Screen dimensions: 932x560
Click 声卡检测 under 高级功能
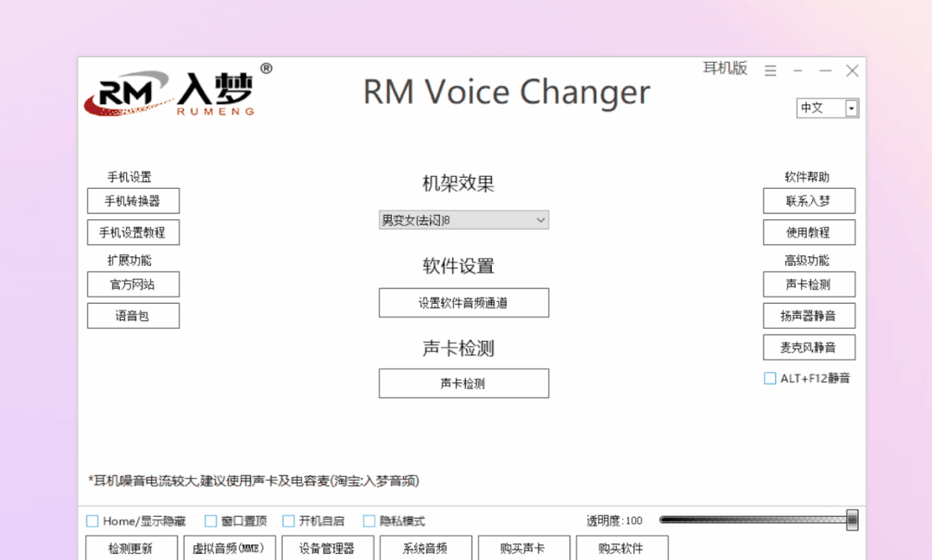[809, 284]
